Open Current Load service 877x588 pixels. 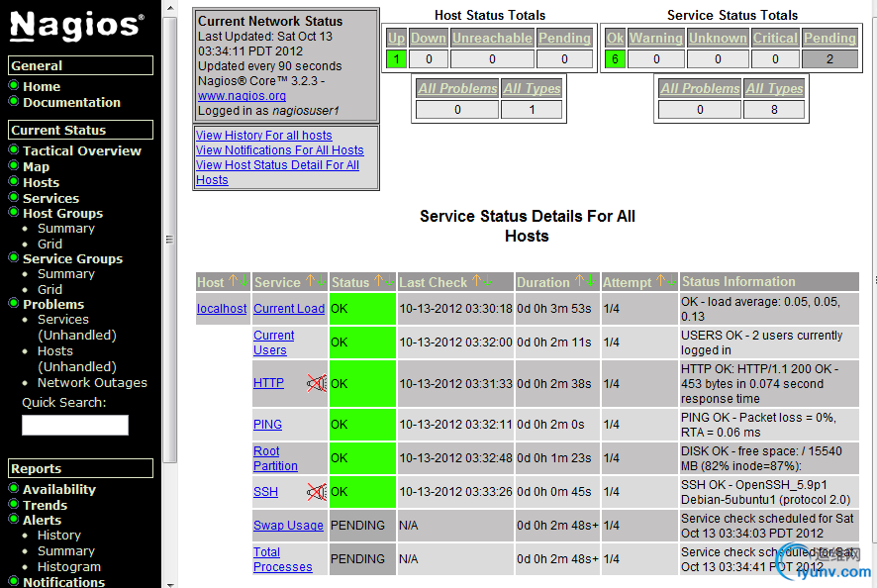289,308
